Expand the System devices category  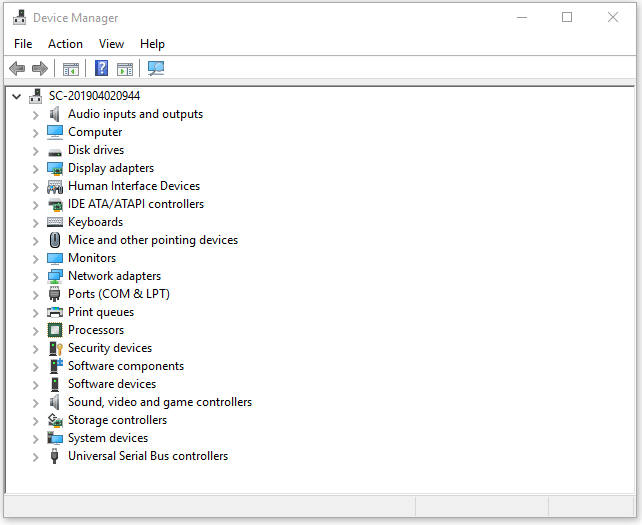click(36, 439)
